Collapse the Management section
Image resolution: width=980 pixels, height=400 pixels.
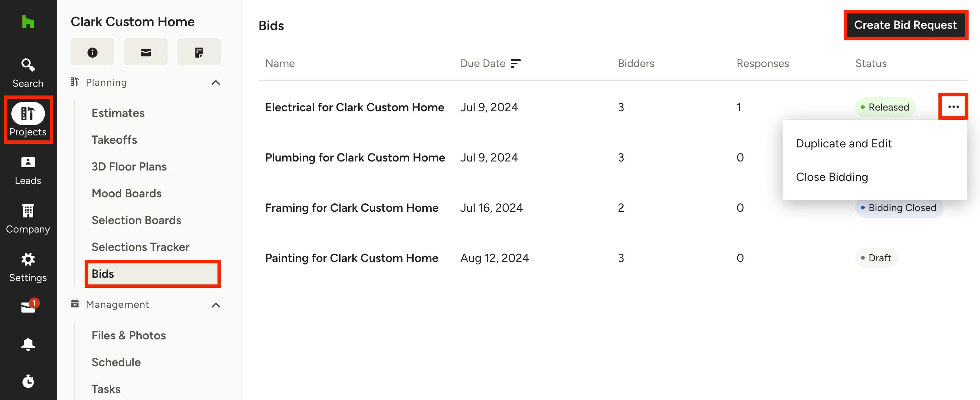coord(216,305)
